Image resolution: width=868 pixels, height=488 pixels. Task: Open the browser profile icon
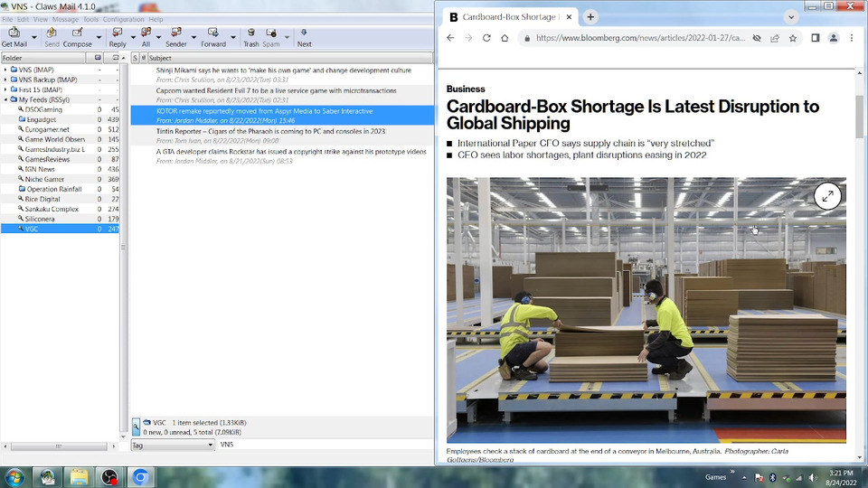tap(833, 38)
